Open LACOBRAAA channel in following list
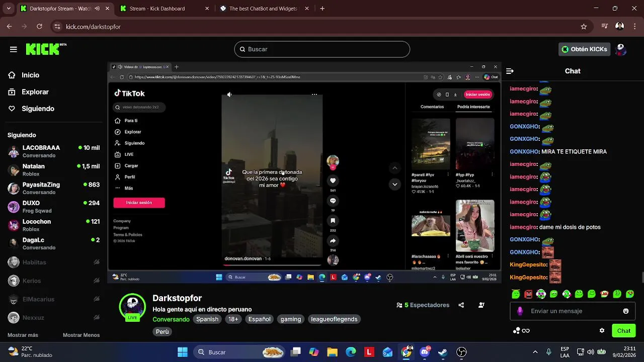 (x=53, y=151)
